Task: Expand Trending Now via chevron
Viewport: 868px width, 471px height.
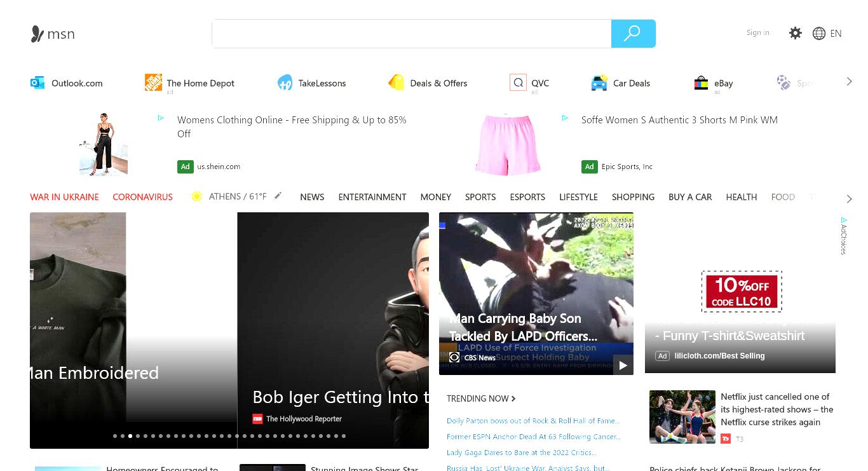Action: click(513, 399)
